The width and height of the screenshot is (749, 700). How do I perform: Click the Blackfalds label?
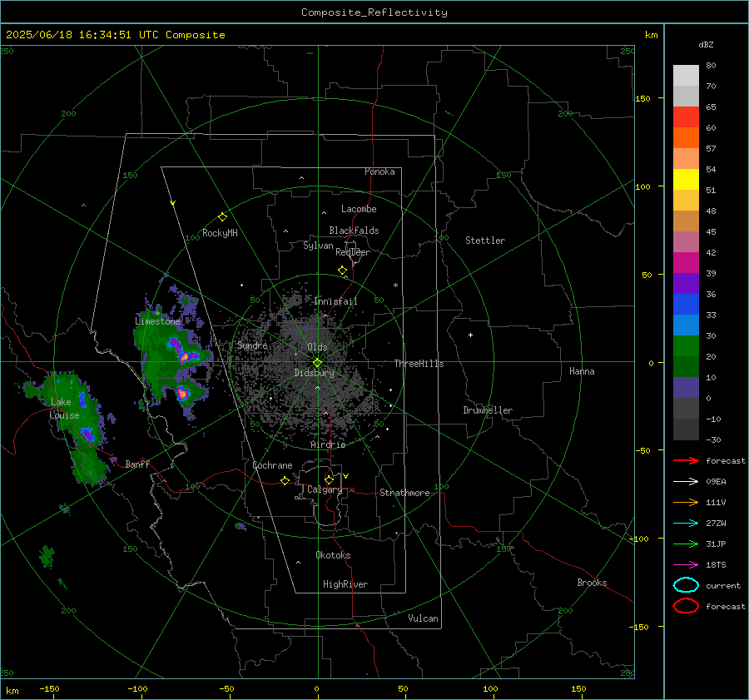click(x=354, y=231)
